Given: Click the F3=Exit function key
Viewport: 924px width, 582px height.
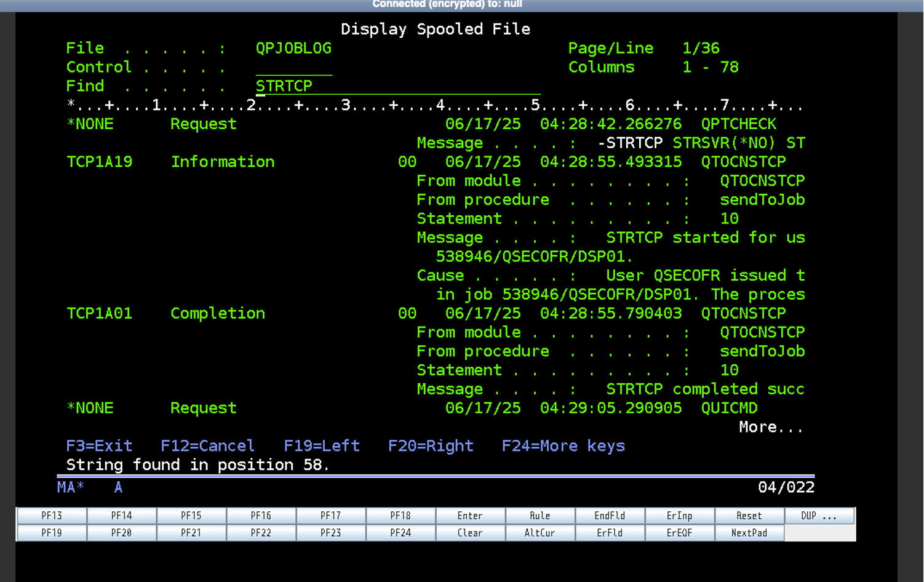Looking at the screenshot, I should [99, 446].
